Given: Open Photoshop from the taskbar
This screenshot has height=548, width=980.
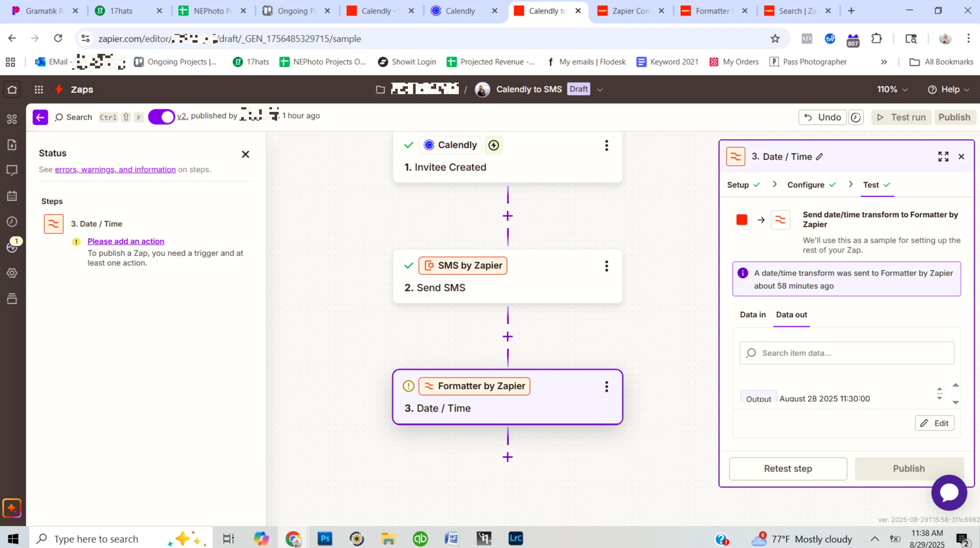Looking at the screenshot, I should point(325,538).
